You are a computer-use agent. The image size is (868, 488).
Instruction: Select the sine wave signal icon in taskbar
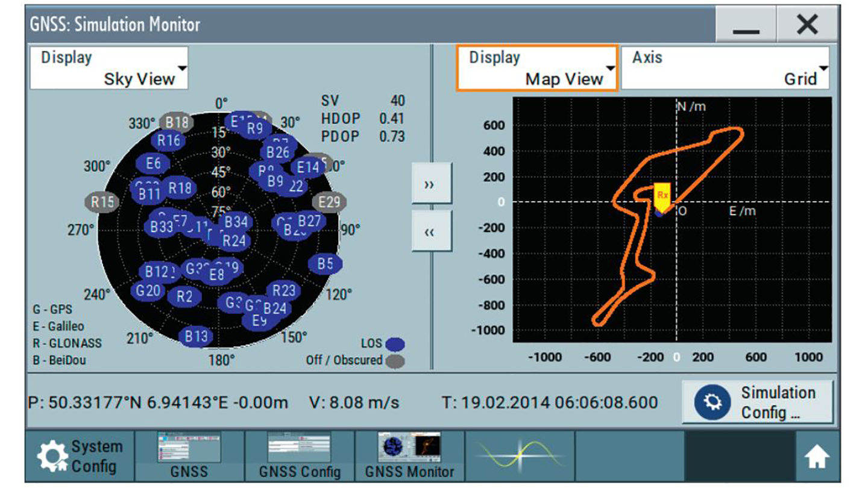click(520, 456)
